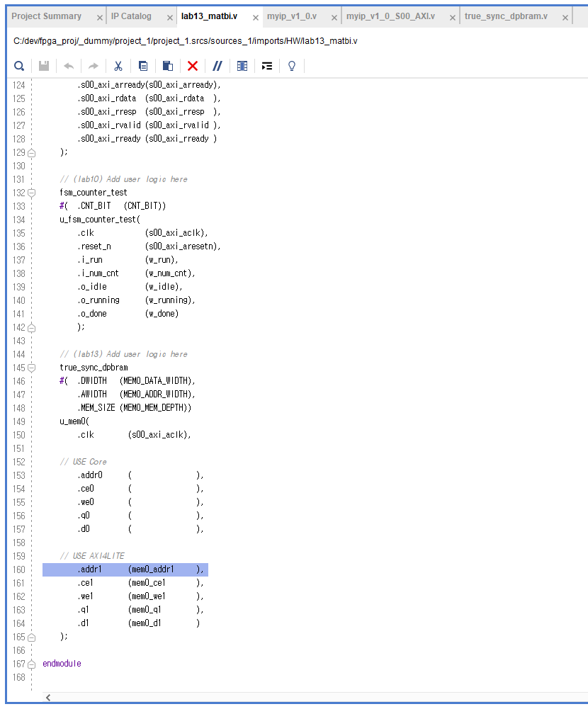This screenshot has height=709, width=588.
Task: Click u_fsm_counter_test( on line 134
Action: point(100,220)
